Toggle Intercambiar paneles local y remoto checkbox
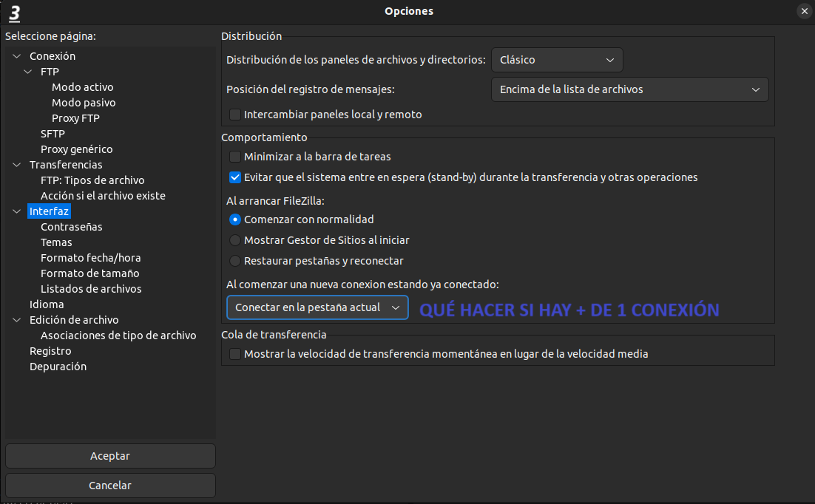Viewport: 815px width, 504px height. click(235, 115)
